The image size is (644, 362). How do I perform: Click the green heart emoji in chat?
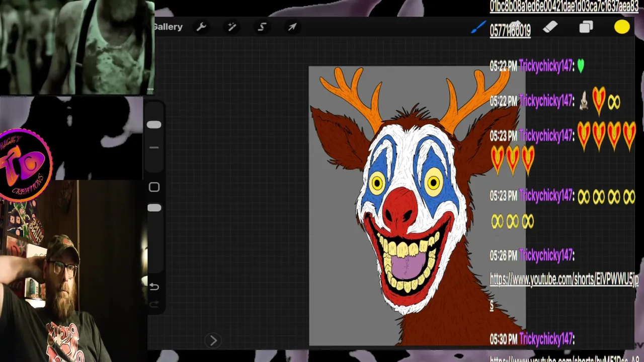pos(581,65)
